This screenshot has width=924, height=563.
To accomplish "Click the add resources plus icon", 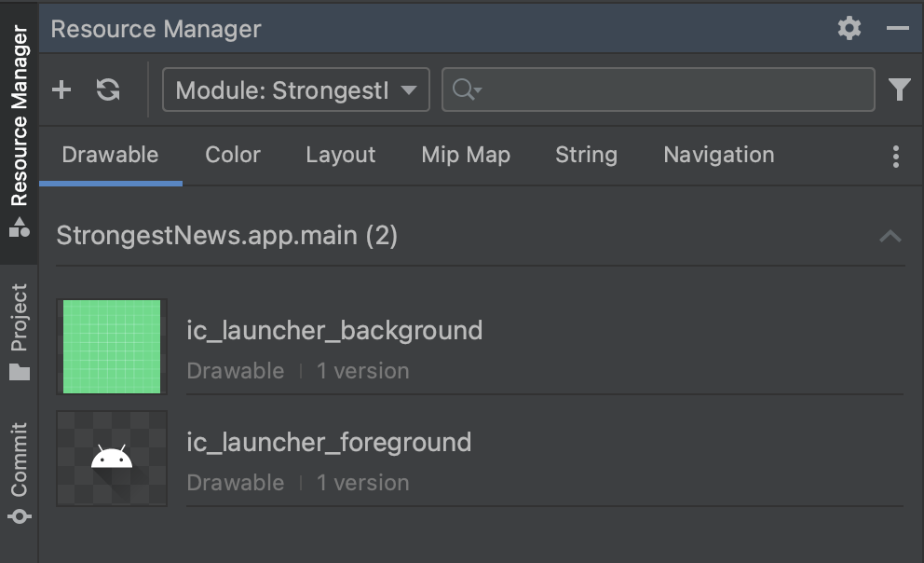I will (x=61, y=89).
